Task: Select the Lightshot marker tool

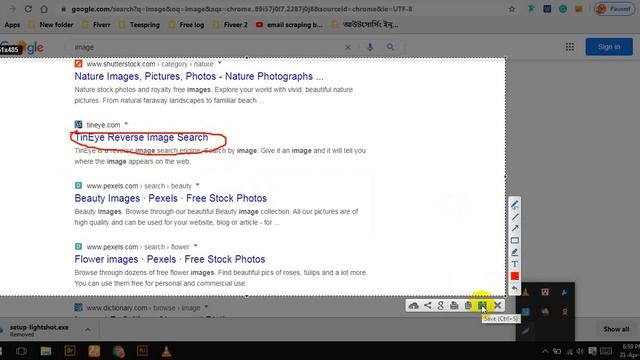Action: [515, 252]
